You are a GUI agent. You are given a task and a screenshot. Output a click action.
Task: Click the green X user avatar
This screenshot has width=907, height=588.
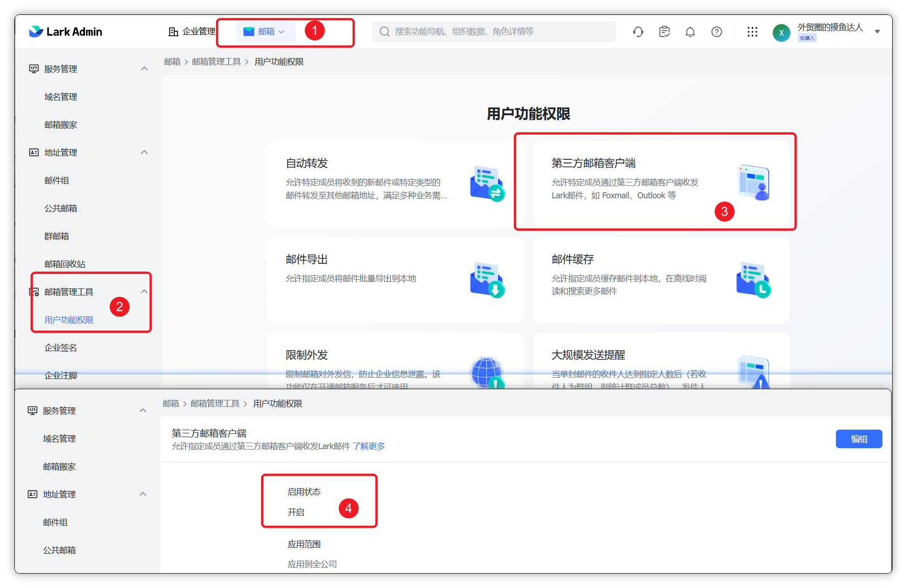[781, 33]
